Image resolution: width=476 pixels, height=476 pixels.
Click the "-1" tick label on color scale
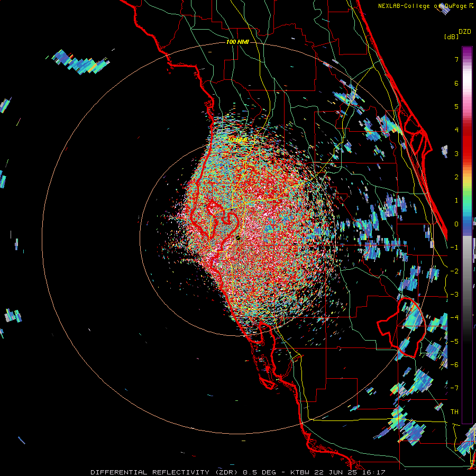[454, 248]
